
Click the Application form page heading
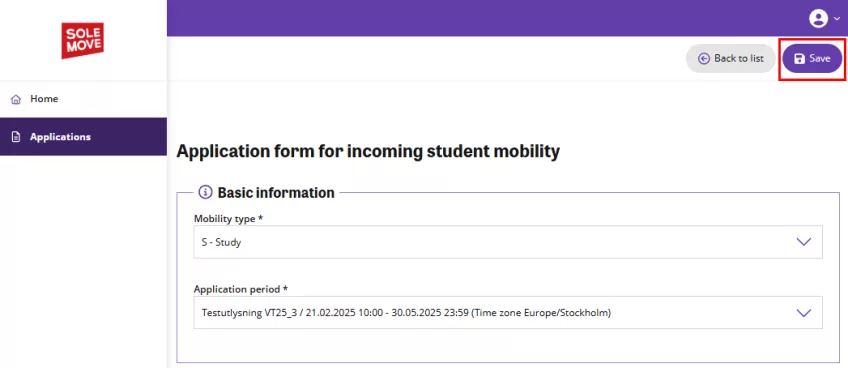click(368, 152)
